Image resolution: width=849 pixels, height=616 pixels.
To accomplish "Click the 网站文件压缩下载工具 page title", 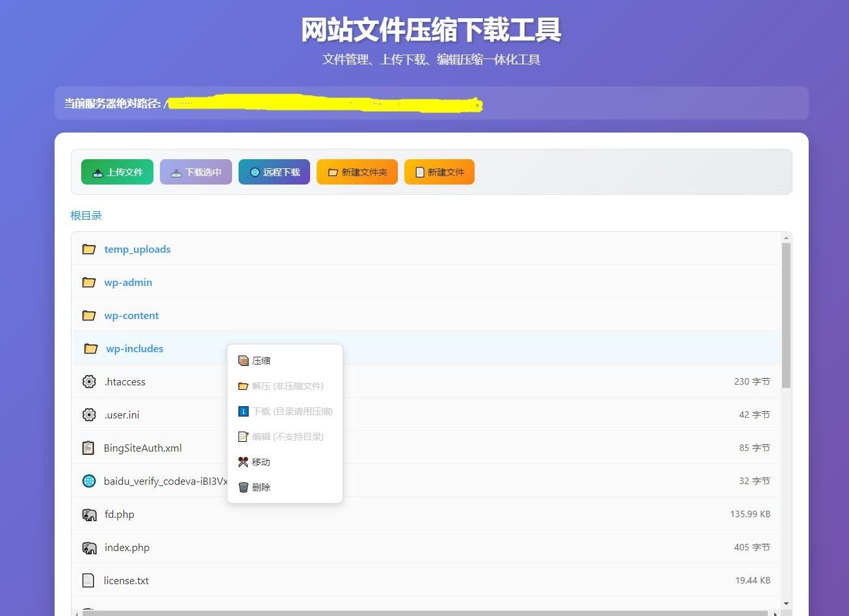I will 431,30.
